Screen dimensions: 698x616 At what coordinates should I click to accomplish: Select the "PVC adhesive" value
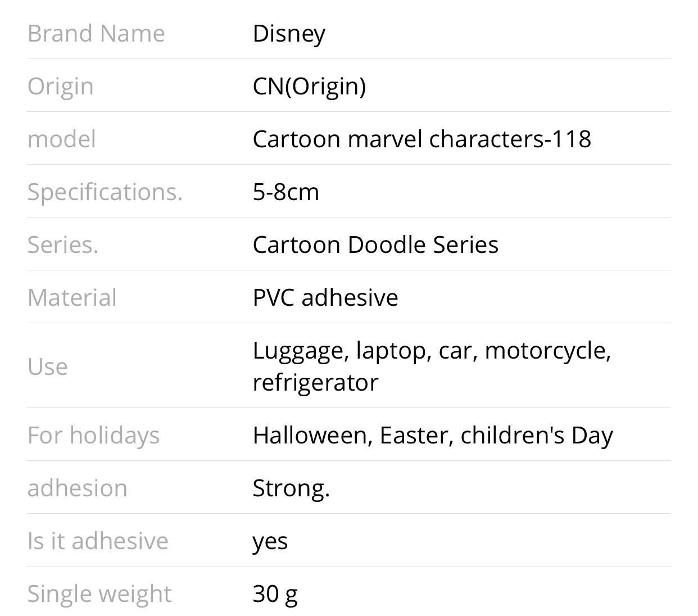pos(325,297)
